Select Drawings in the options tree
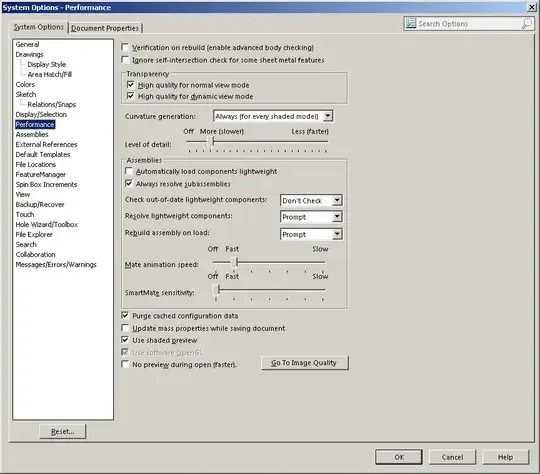 click(x=30, y=54)
